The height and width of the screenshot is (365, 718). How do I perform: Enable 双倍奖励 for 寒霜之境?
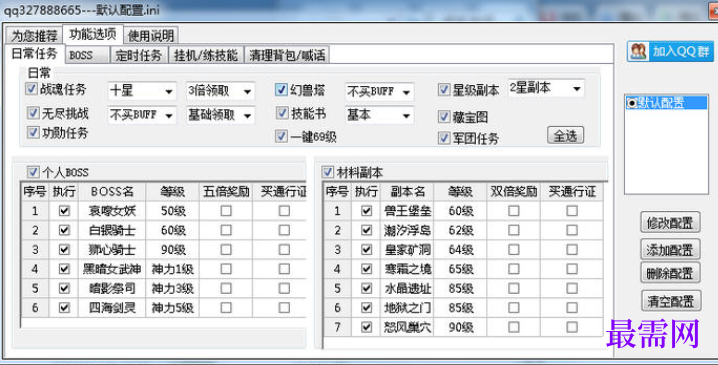[514, 269]
